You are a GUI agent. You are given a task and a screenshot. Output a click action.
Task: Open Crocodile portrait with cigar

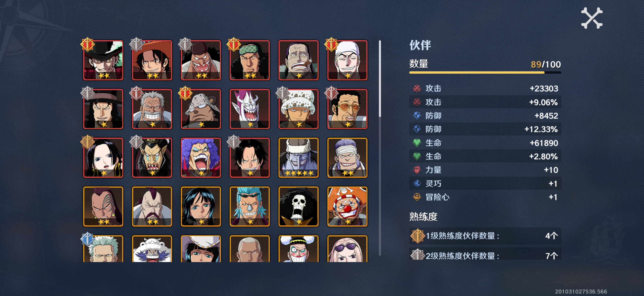coord(298,60)
